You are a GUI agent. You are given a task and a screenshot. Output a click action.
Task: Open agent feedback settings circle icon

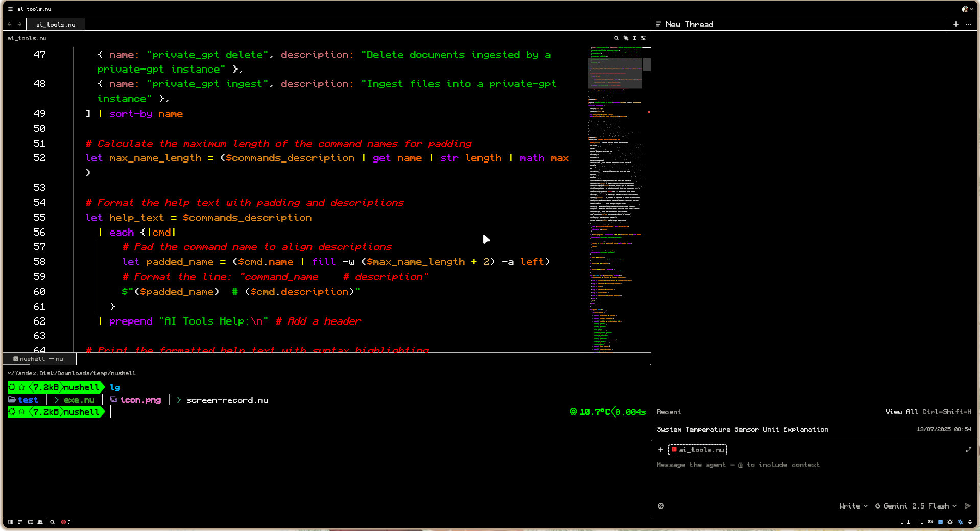661,506
